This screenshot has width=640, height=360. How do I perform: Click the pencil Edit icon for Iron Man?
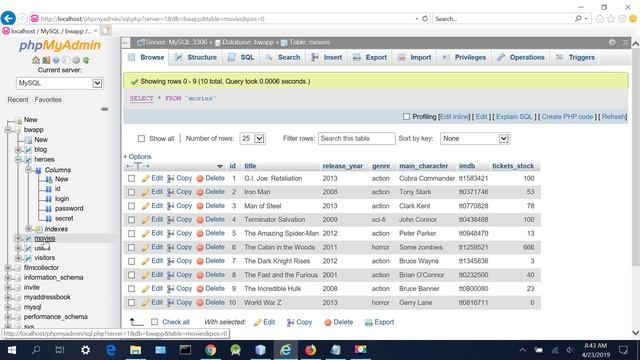pyautogui.click(x=145, y=192)
